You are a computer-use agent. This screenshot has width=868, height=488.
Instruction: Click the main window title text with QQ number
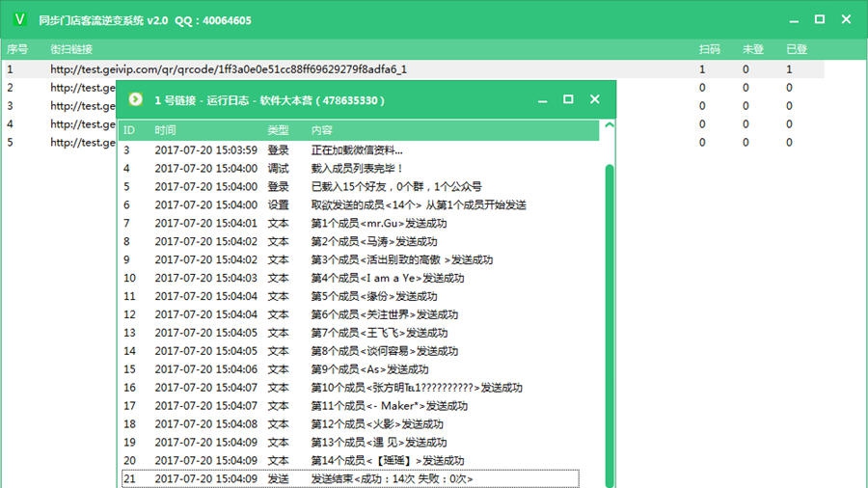pyautogui.click(x=145, y=20)
